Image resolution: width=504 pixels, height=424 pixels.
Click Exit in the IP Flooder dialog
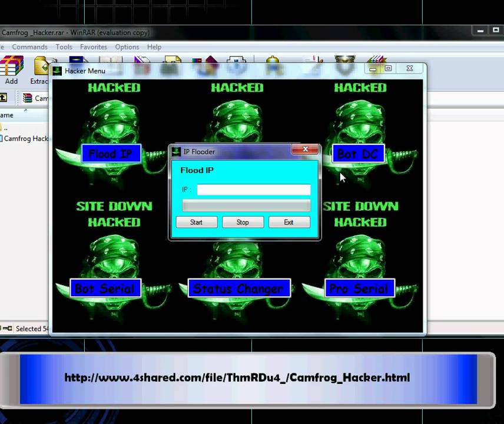[289, 222]
